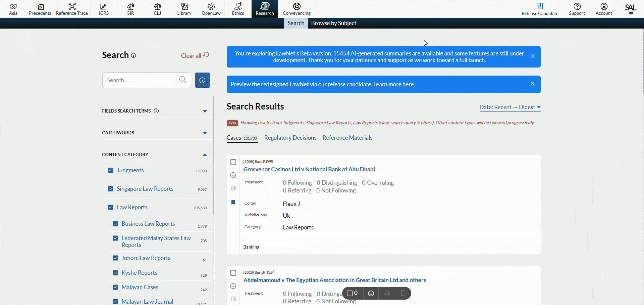The image size is (644, 305).
Task: Open the Date Recent to Oldest sort dropdown
Action: coord(510,107)
